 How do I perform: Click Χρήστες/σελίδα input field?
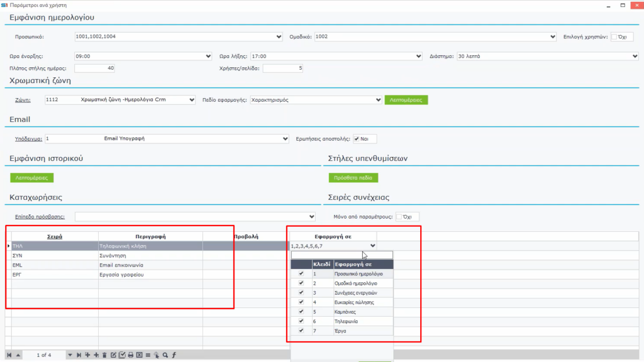[x=282, y=68]
